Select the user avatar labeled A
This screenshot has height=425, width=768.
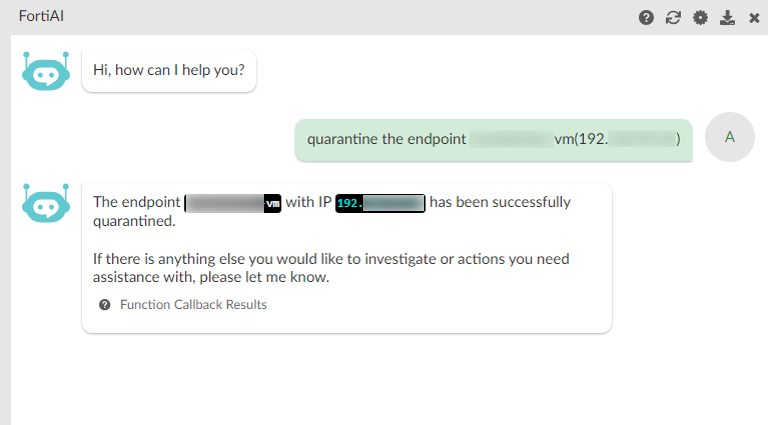point(730,138)
